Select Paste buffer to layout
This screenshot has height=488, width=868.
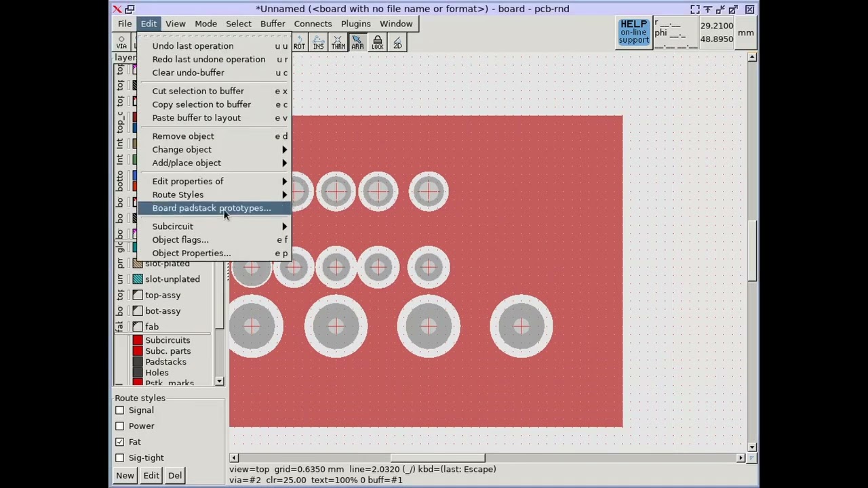(214, 118)
